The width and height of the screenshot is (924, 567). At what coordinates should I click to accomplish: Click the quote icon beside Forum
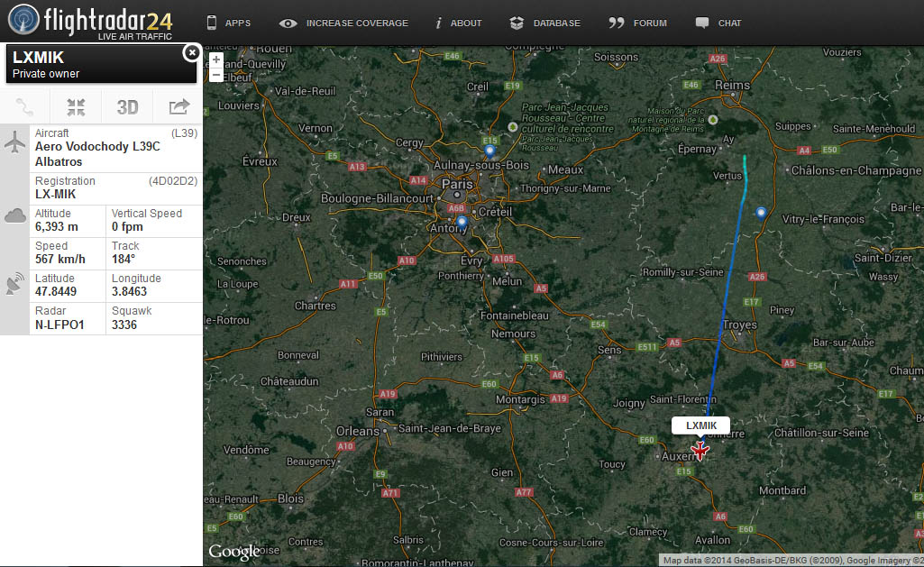[617, 23]
